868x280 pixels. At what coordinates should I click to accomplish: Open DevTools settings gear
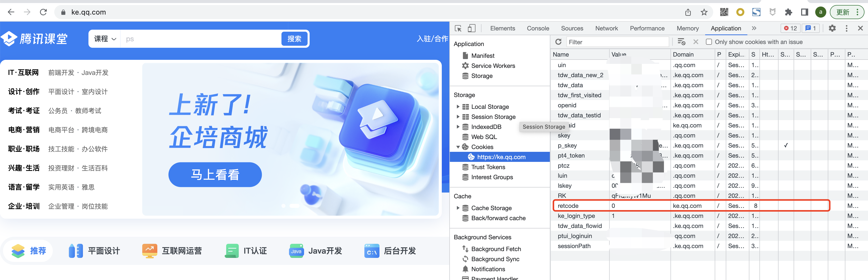pyautogui.click(x=832, y=29)
